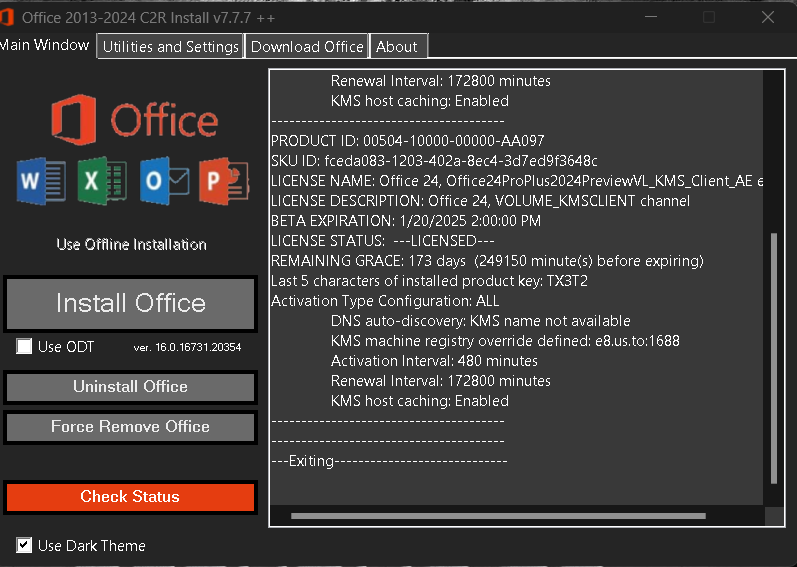Click the LICENSE STATUS LICENSED line

(x=383, y=241)
